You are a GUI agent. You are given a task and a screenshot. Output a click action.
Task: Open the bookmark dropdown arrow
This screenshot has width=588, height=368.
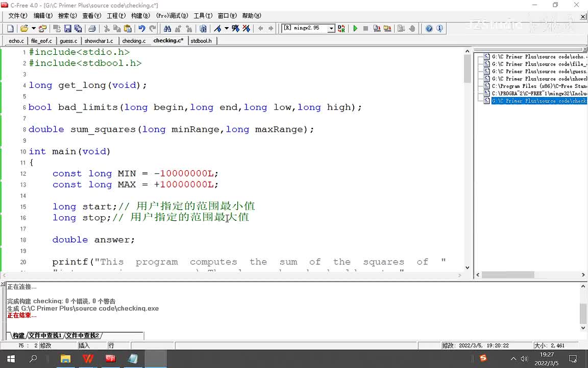pos(227,29)
